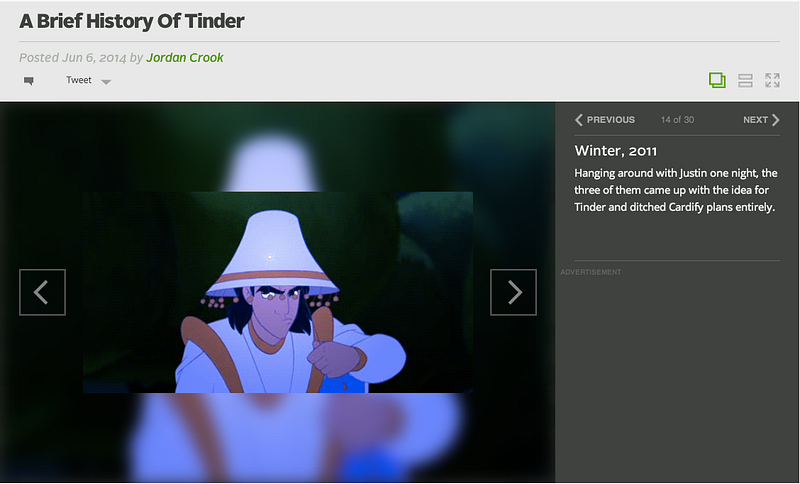Click the ADVERTISEMENT label in sidebar

coord(591,272)
